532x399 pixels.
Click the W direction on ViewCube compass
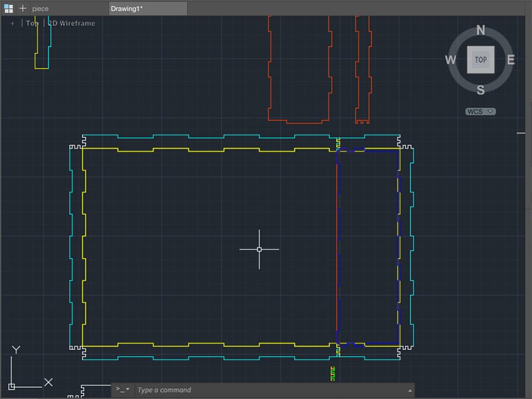[x=451, y=60]
